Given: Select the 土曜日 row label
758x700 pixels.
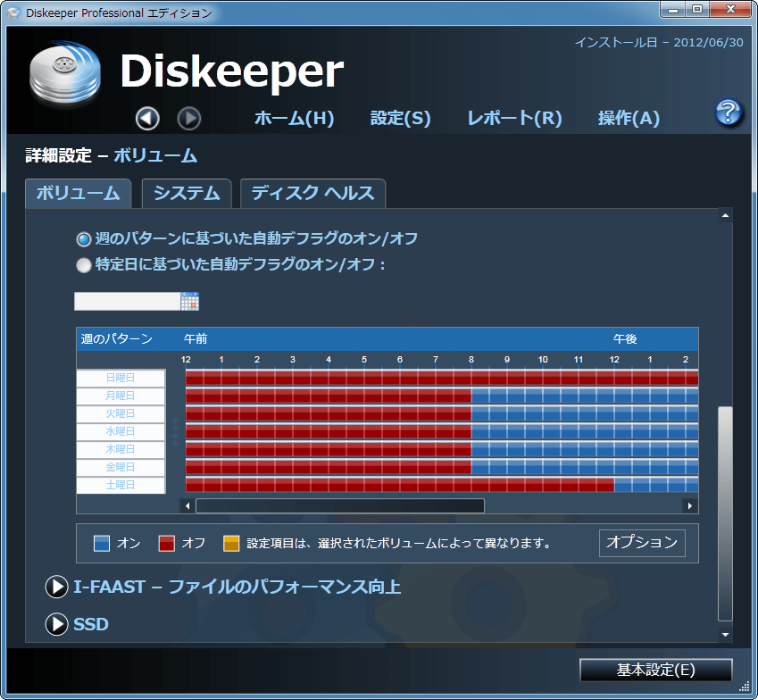Looking at the screenshot, I should click(121, 486).
